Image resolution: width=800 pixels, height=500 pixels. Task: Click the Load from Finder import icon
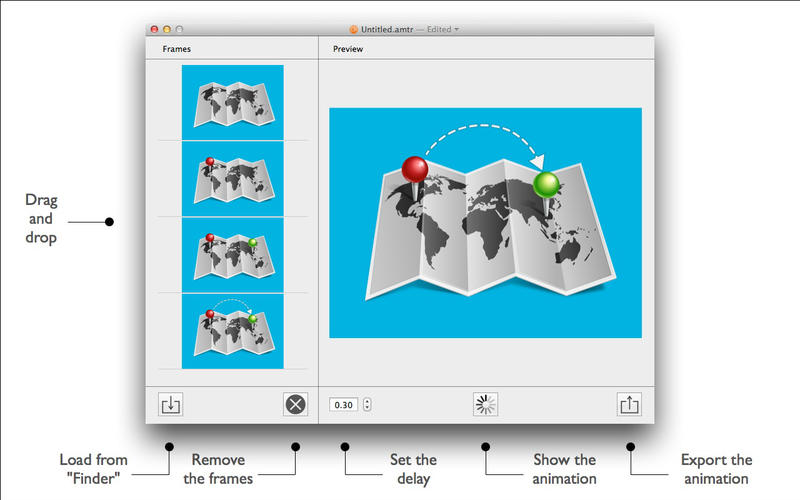pos(171,404)
